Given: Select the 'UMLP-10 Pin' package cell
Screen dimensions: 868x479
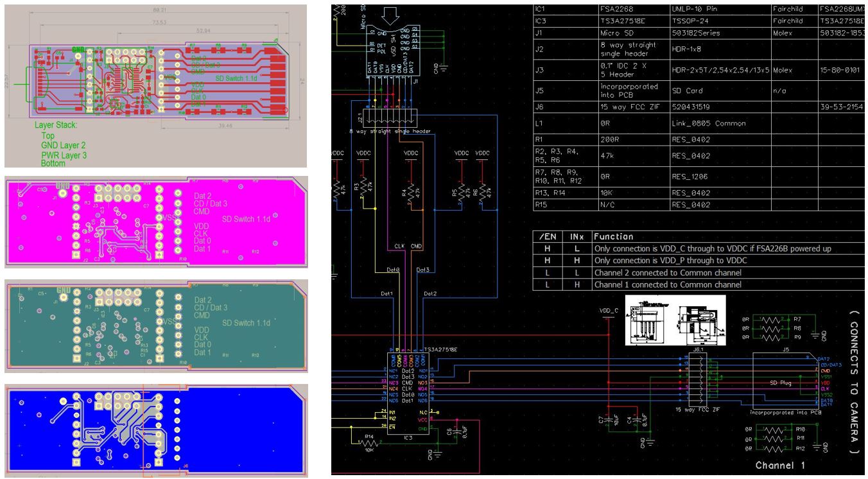Looking at the screenshot, I should [x=695, y=10].
